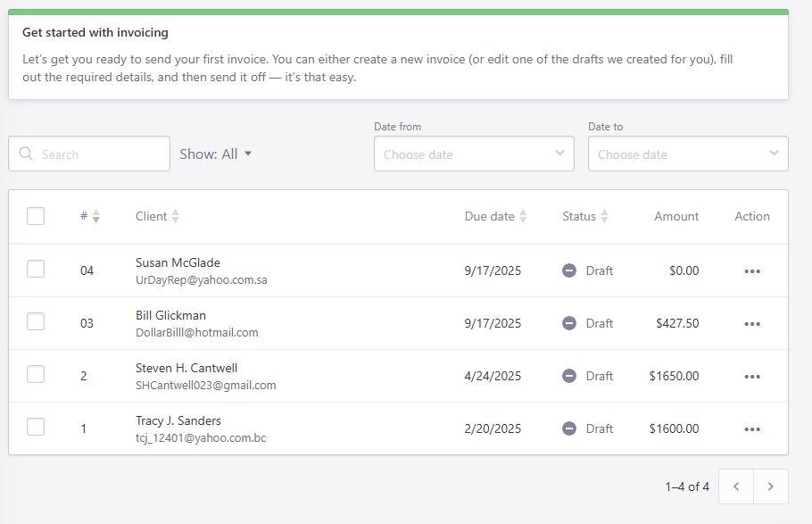Image resolution: width=812 pixels, height=524 pixels.
Task: Go to previous page of invoices
Action: pyautogui.click(x=736, y=487)
